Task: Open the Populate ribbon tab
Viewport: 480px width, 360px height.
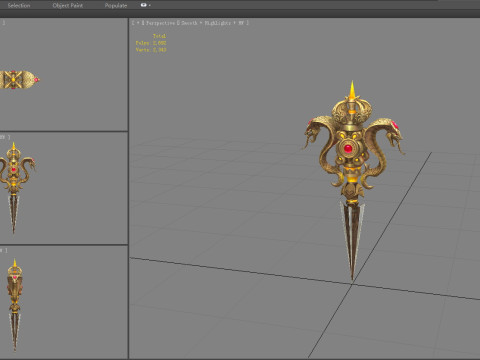Action: pyautogui.click(x=116, y=5)
